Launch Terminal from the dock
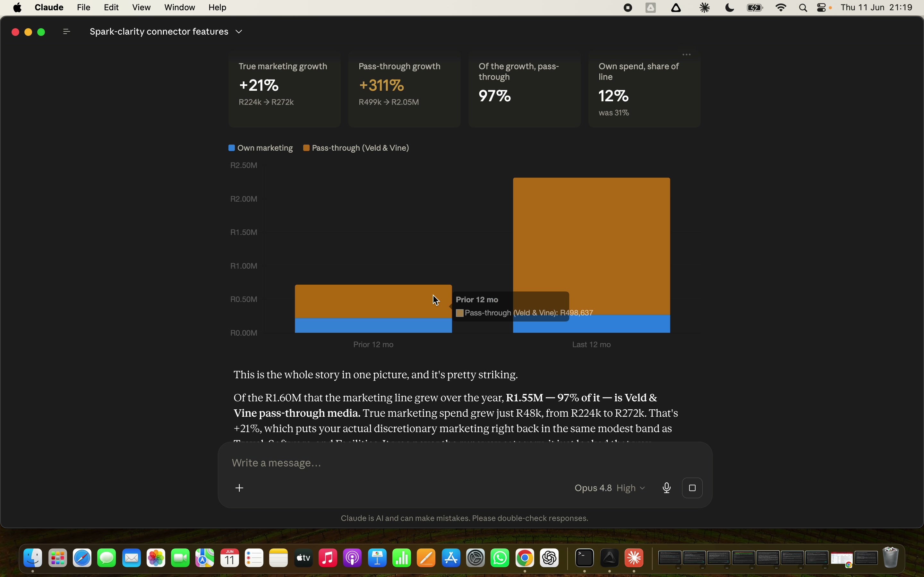 click(x=585, y=558)
